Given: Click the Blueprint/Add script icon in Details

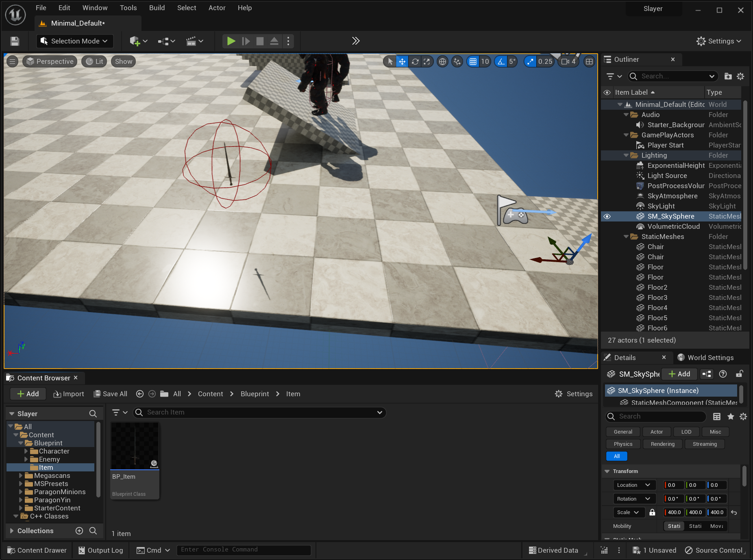Looking at the screenshot, I should [x=707, y=374].
